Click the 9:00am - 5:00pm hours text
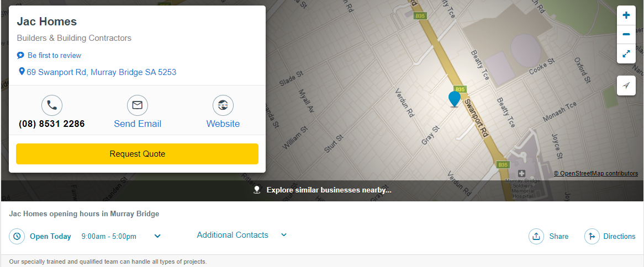 (x=109, y=236)
